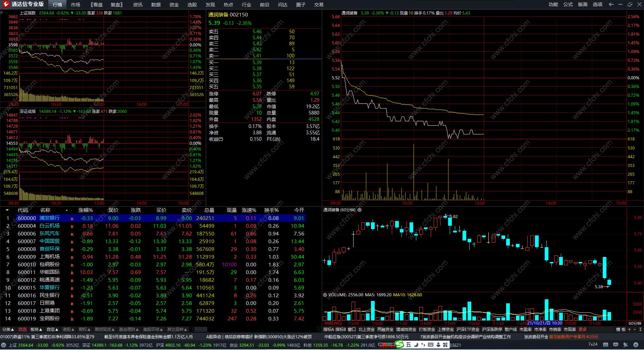Click the minus button beside 模板
The width and height of the screenshot is (644, 350).
tap(635, 330)
